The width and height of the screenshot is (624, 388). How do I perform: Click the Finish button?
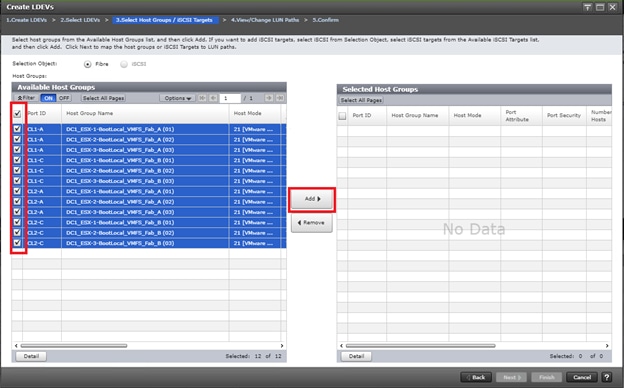coord(546,377)
